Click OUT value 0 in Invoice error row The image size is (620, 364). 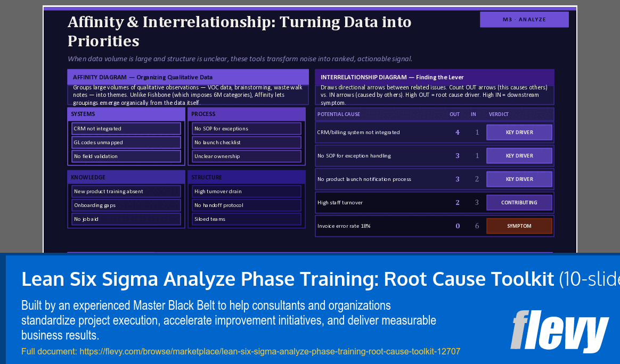tap(458, 226)
